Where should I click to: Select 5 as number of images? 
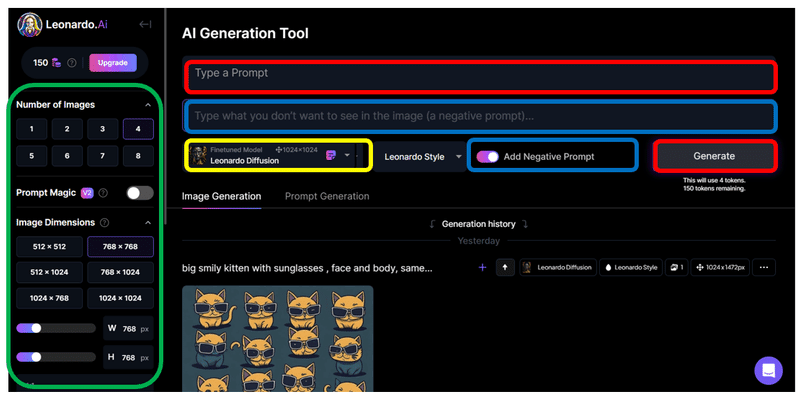coord(32,156)
